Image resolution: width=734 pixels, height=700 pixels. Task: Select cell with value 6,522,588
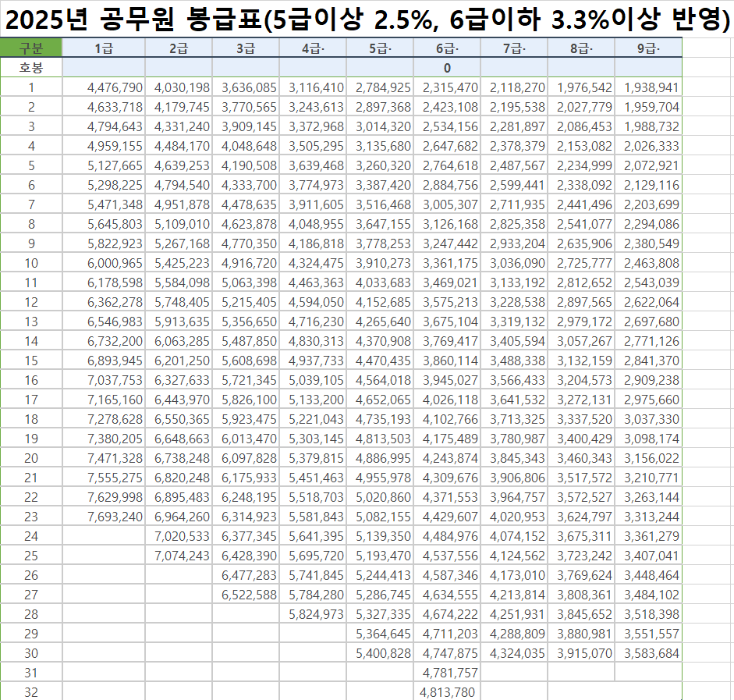coord(245,595)
